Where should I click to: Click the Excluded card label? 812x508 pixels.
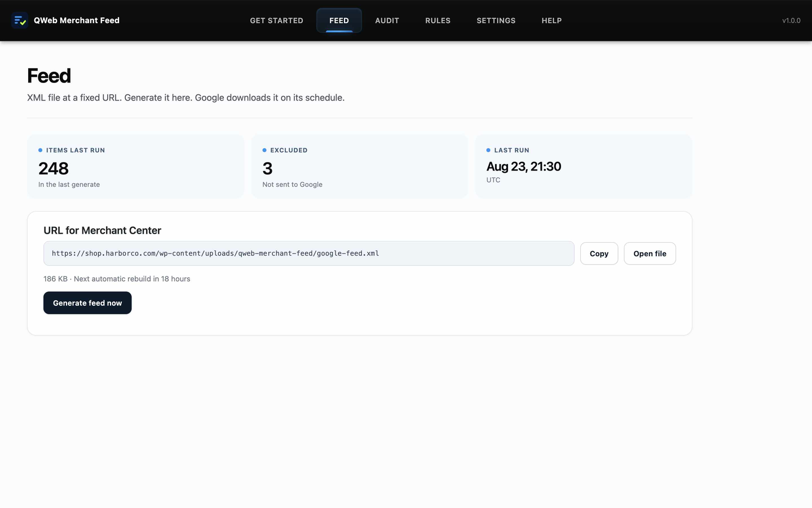click(289, 150)
